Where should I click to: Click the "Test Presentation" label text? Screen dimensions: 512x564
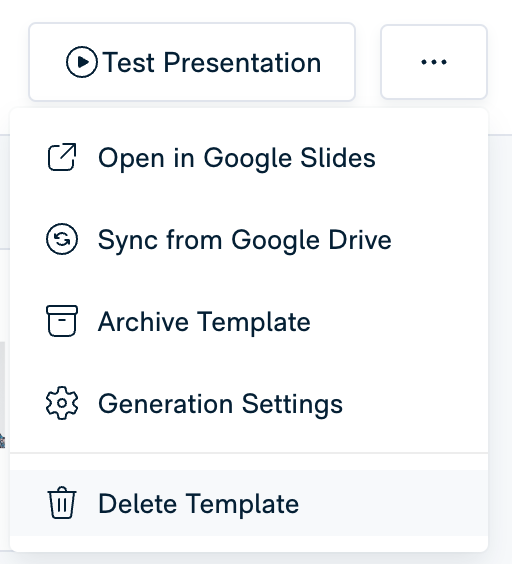coord(212,63)
